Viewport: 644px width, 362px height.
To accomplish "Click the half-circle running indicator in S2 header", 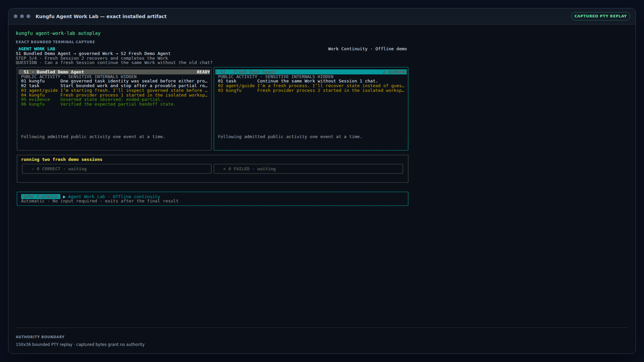I will pyautogui.click(x=384, y=72).
